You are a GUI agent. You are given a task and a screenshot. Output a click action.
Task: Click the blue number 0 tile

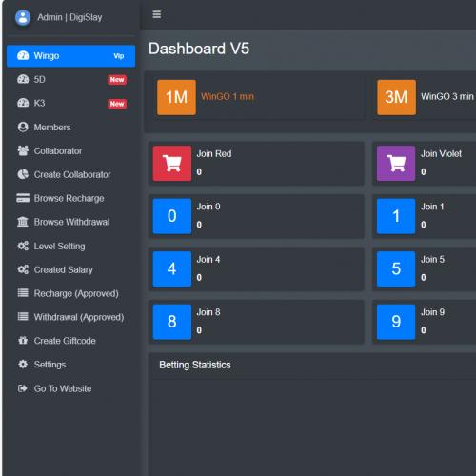172,216
